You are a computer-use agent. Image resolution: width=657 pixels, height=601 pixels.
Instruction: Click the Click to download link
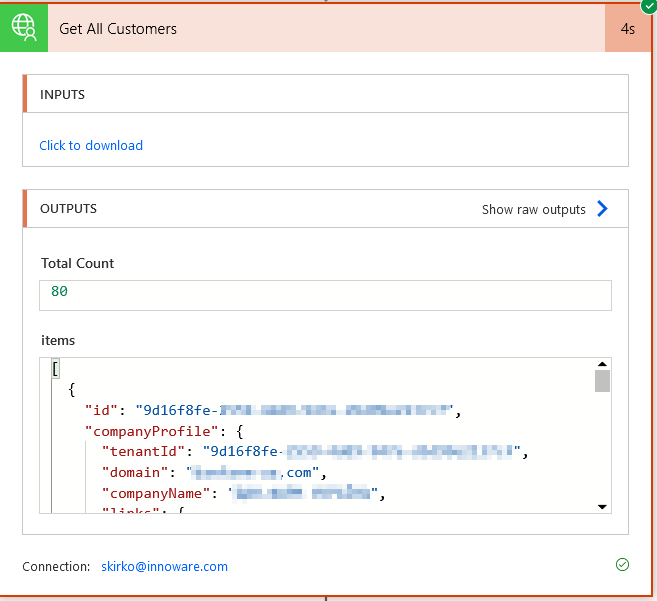click(91, 145)
